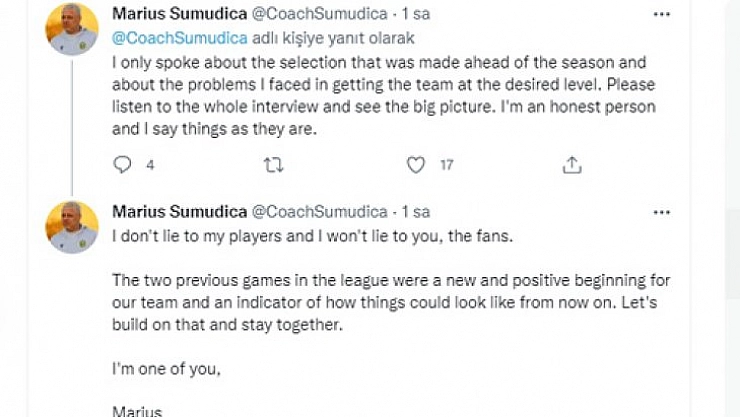This screenshot has height=417, width=740.
Task: View the 4 replies count on the first tweet
Action: click(150, 166)
